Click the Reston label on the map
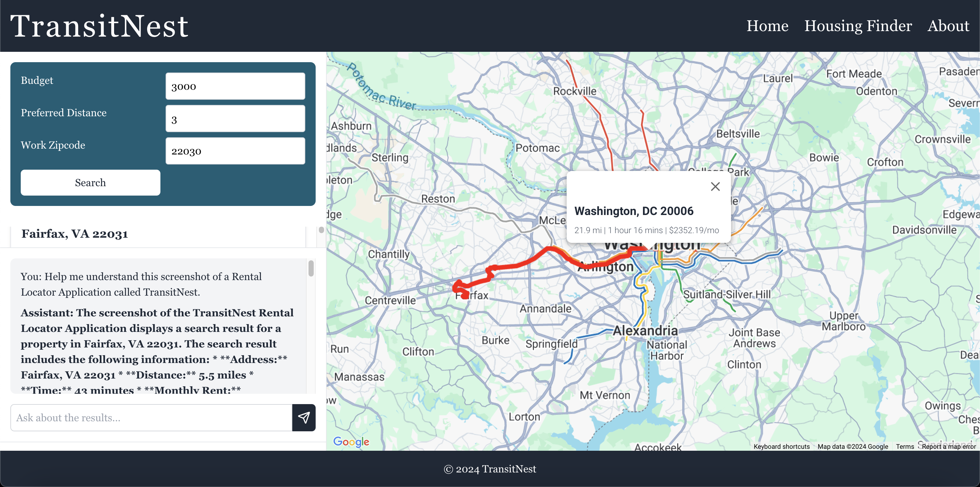Image resolution: width=980 pixels, height=487 pixels. pyautogui.click(x=438, y=199)
